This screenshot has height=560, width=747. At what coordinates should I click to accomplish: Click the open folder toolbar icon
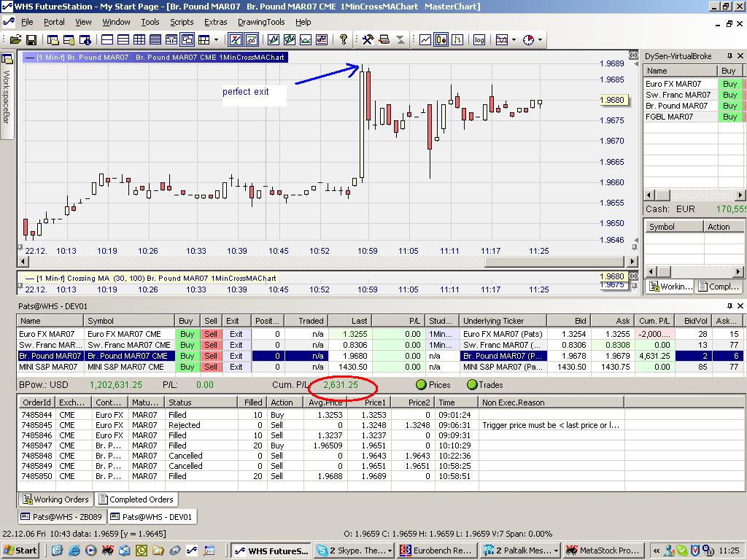pyautogui.click(x=16, y=40)
